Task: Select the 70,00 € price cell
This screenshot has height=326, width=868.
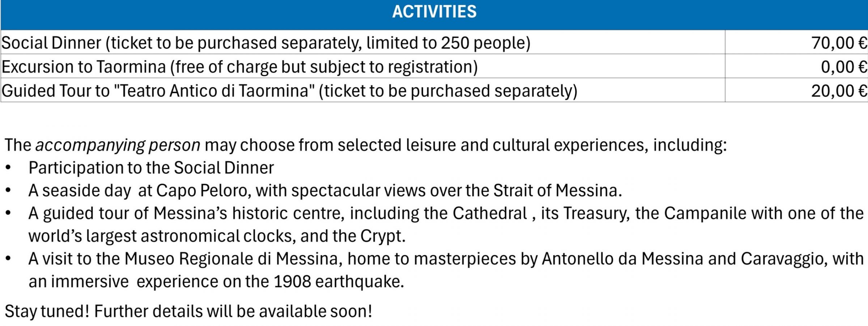Action: (x=839, y=43)
